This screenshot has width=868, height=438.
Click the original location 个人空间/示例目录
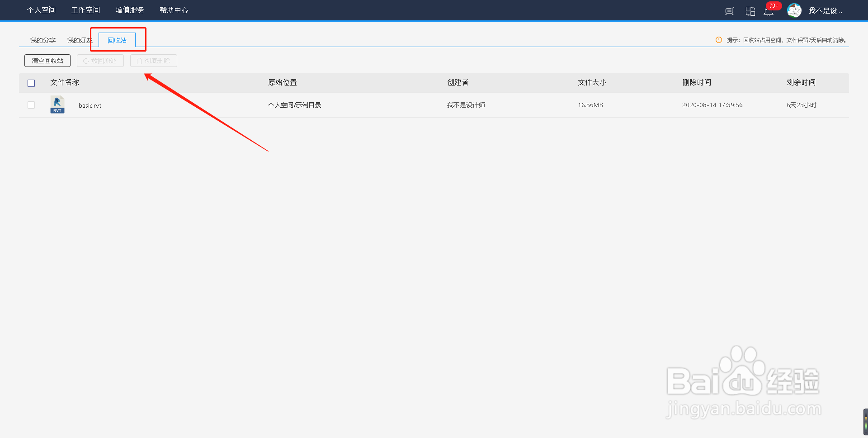tap(294, 105)
